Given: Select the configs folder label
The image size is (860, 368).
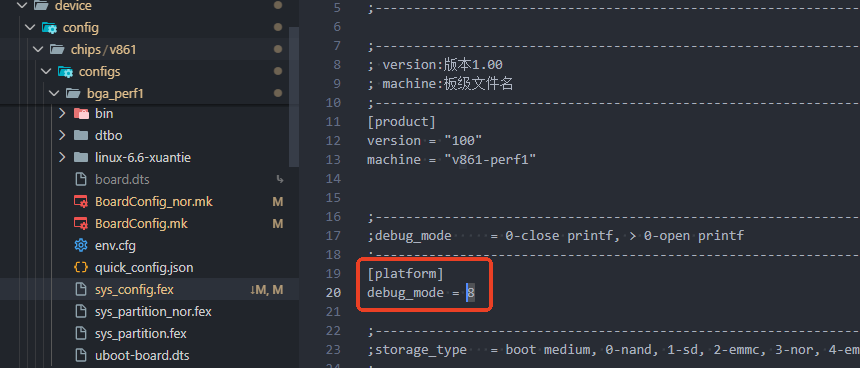Looking at the screenshot, I should pos(99,72).
